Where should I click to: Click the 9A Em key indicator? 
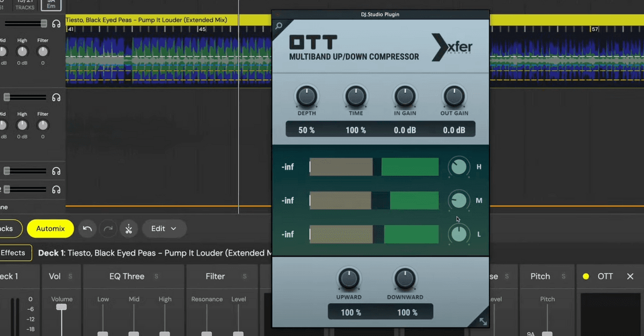point(51,5)
